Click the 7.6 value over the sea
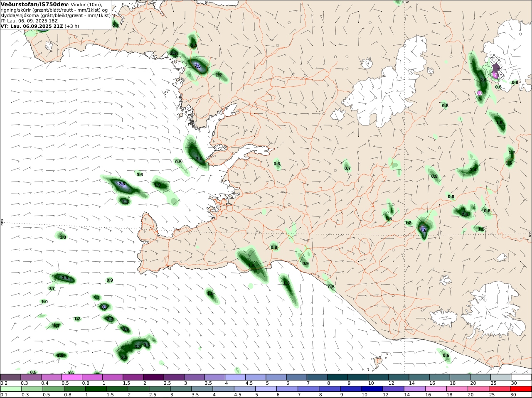 (x=122, y=184)
